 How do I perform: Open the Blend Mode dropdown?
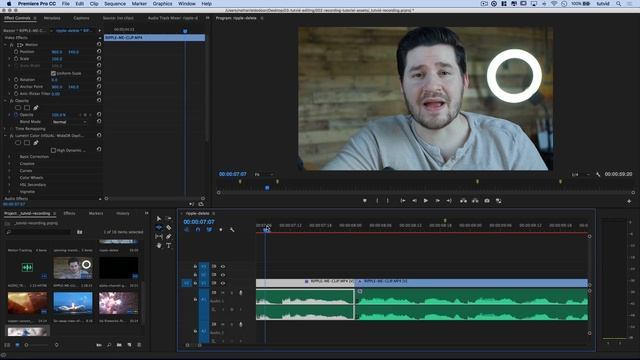coord(69,122)
